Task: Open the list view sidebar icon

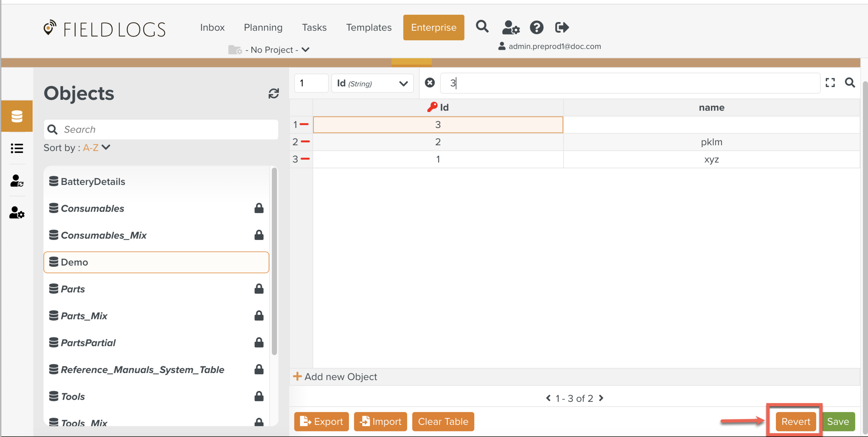Action: pyautogui.click(x=17, y=148)
